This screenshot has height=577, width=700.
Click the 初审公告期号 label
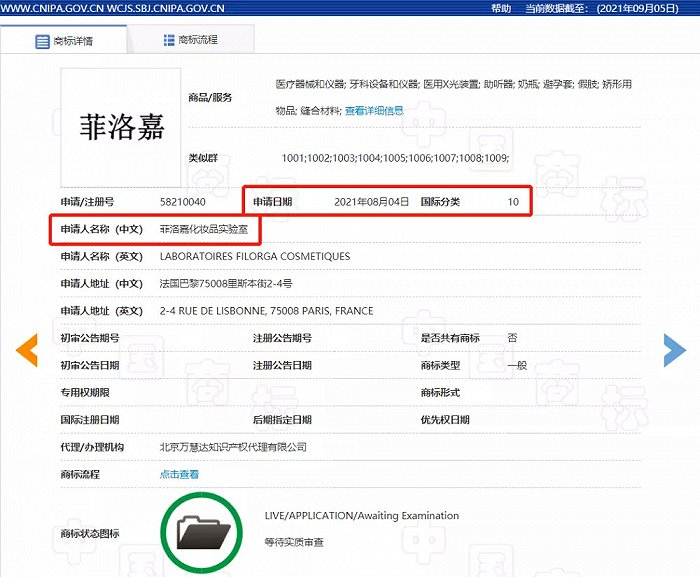[90, 338]
